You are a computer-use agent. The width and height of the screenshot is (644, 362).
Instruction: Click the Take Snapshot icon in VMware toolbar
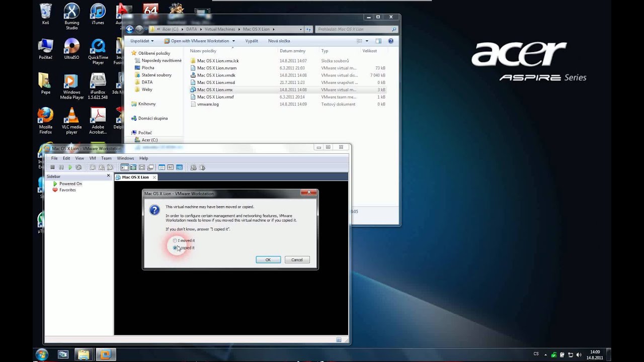[x=93, y=167]
